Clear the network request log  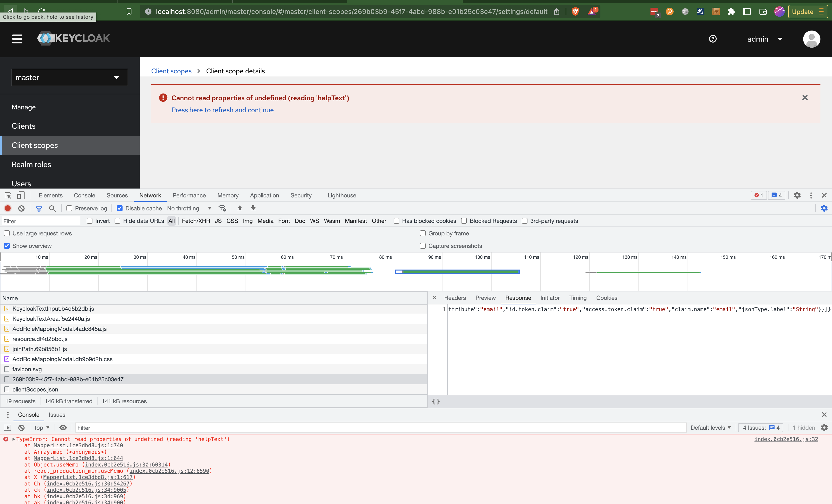[x=21, y=208]
